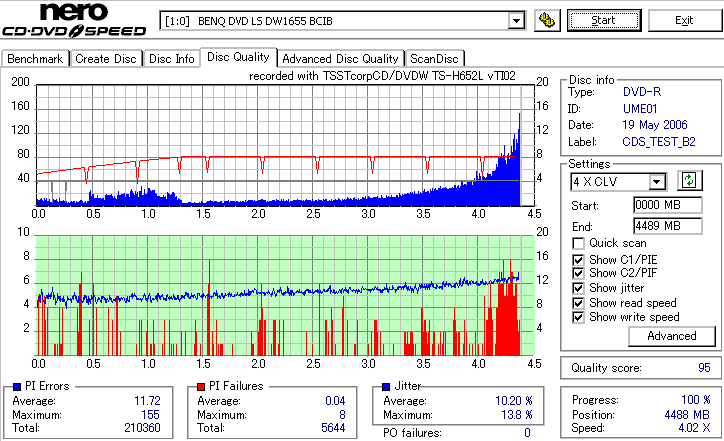This screenshot has height=441, width=724.
Task: Click PI Failures total value 5644
Action: [333, 428]
